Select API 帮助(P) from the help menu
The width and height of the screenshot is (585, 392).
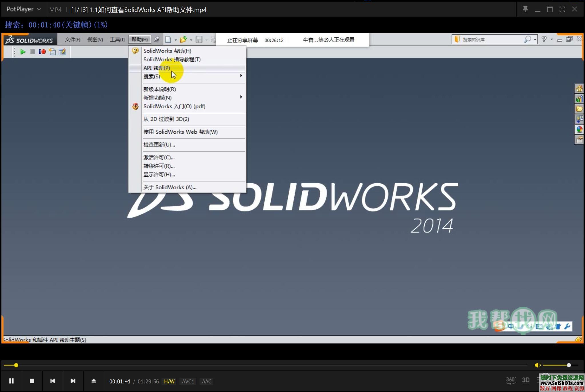tap(156, 68)
